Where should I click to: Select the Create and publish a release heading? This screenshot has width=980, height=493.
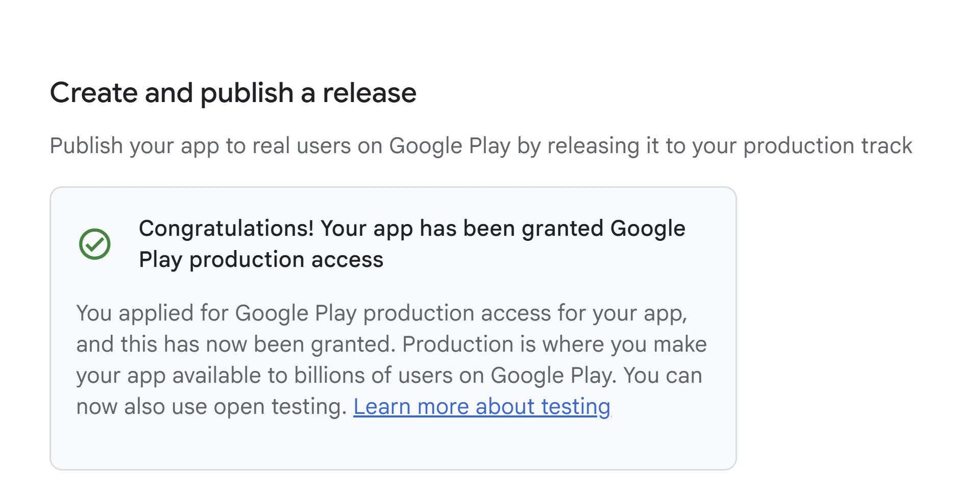click(233, 92)
